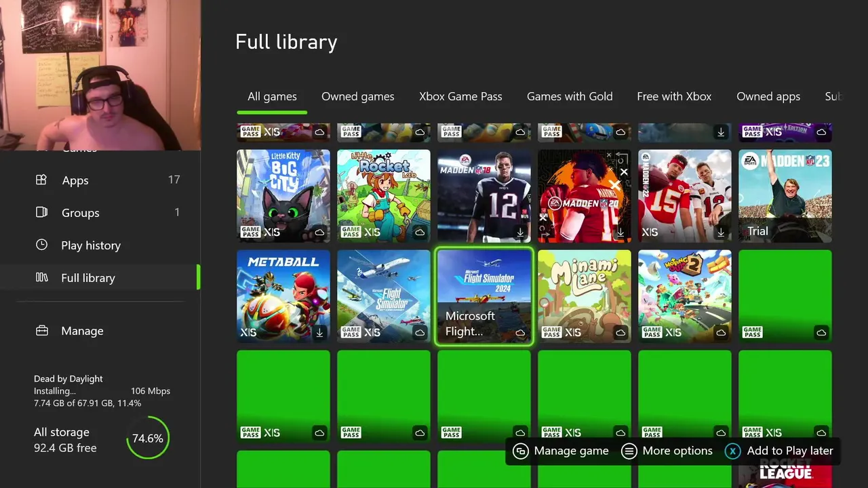Click cloud icon on Moving Out 2 tile
This screenshot has width=868, height=488.
tap(721, 333)
